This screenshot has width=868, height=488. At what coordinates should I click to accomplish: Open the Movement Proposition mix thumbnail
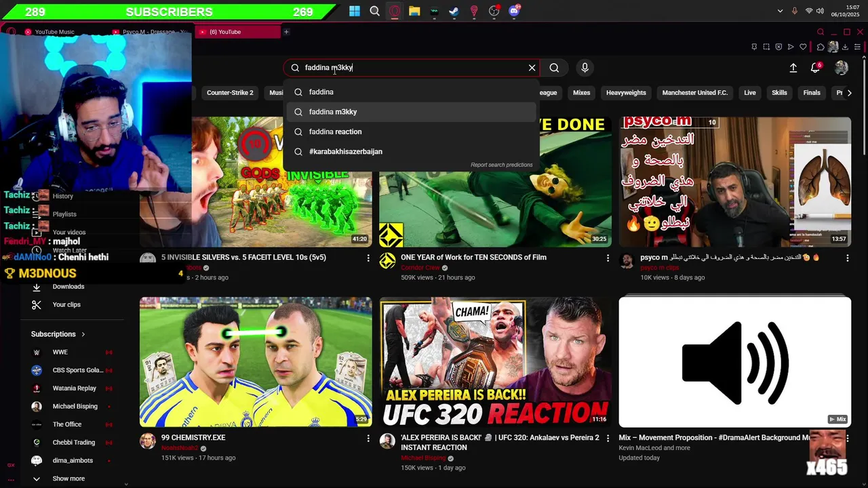pos(734,362)
